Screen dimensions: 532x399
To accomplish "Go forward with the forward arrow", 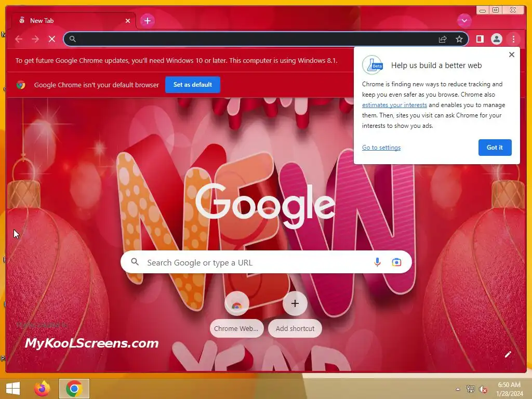I will point(35,39).
